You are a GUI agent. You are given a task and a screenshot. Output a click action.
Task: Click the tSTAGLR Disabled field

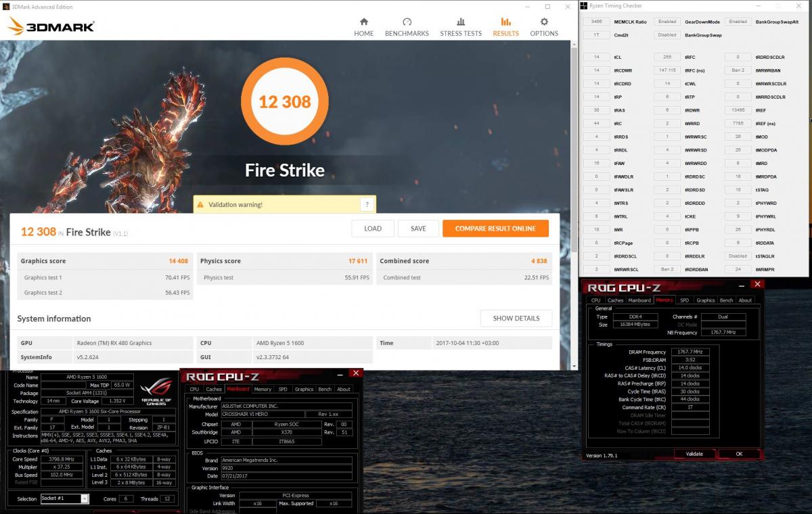[738, 256]
